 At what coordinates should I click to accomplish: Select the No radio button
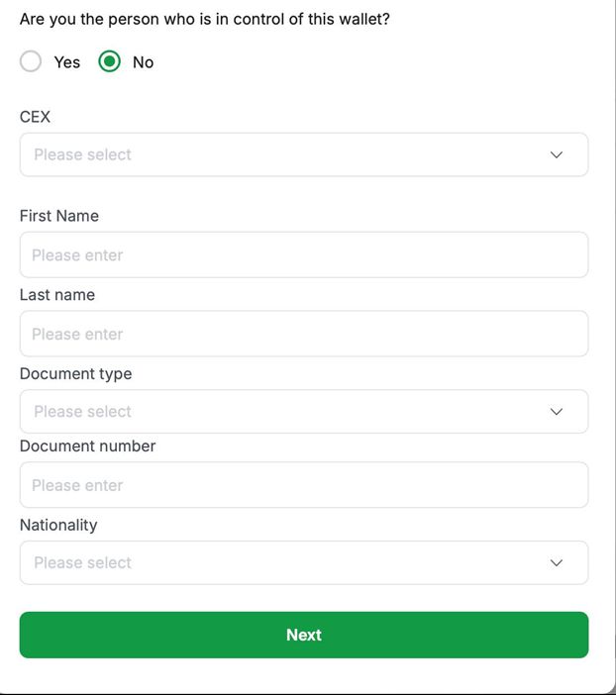[x=109, y=61]
